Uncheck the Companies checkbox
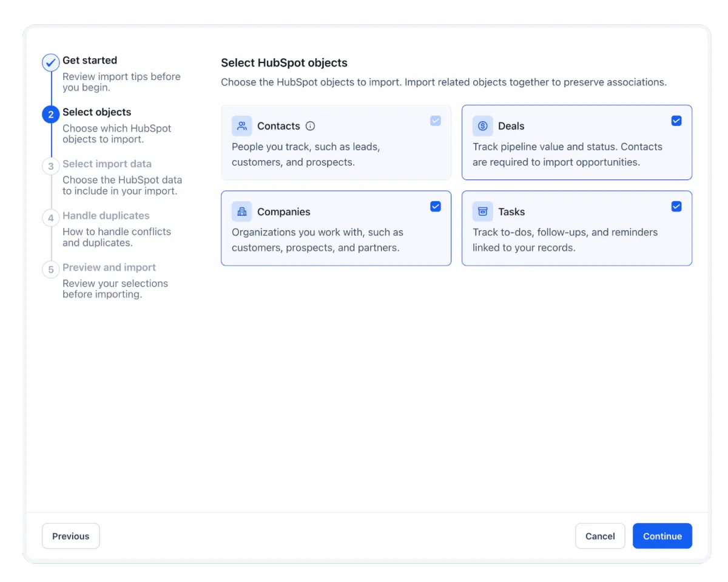The image size is (728, 582). coord(436,206)
